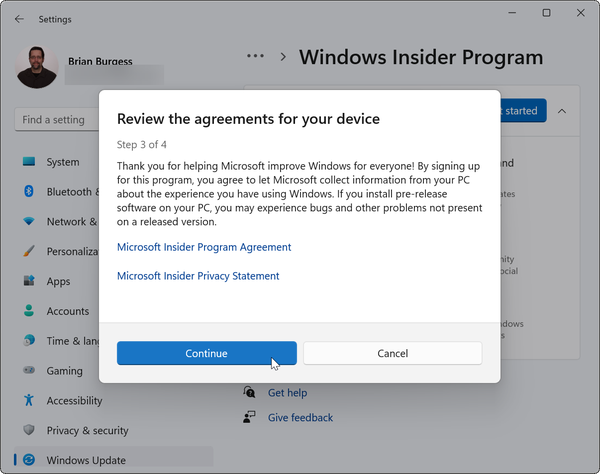This screenshot has height=474, width=600.
Task: Open the breadcrumb three-dots menu
Action: [255, 56]
